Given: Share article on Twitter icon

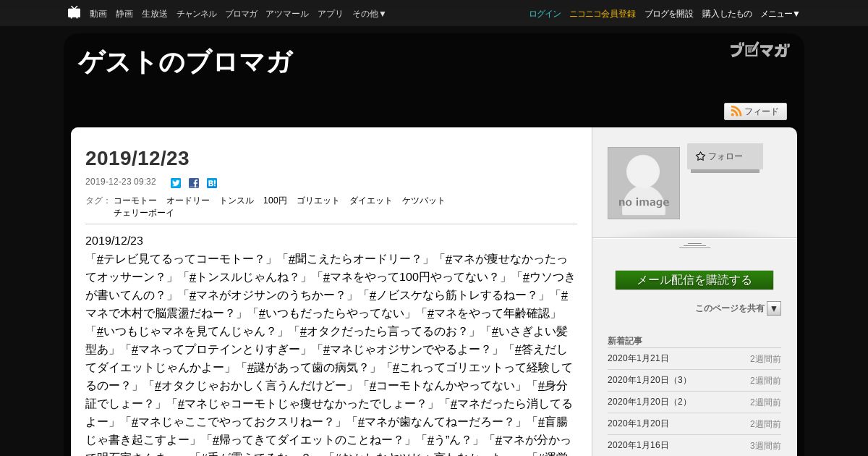Looking at the screenshot, I should coord(176,183).
